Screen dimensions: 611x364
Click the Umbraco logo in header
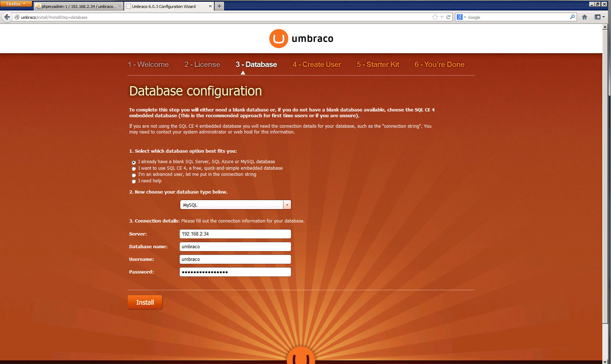(x=301, y=38)
